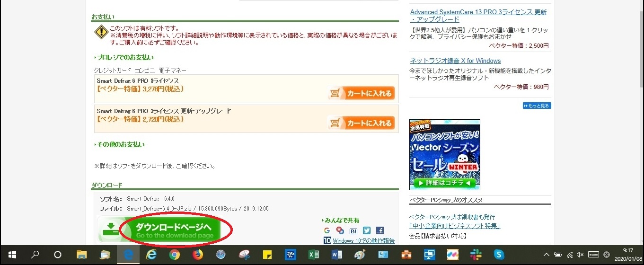Open Windows 10での動作報告 link
The height and width of the screenshot is (265, 644).
pyautogui.click(x=364, y=241)
